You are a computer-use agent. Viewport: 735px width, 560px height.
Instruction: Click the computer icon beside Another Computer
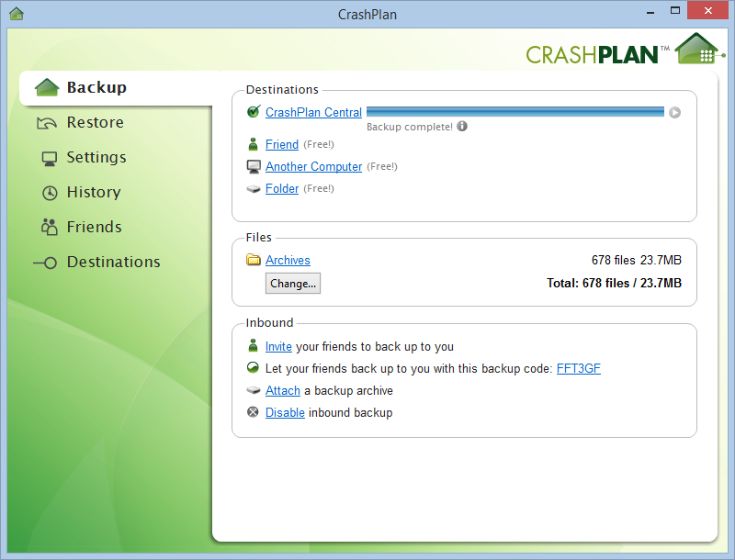click(x=254, y=167)
